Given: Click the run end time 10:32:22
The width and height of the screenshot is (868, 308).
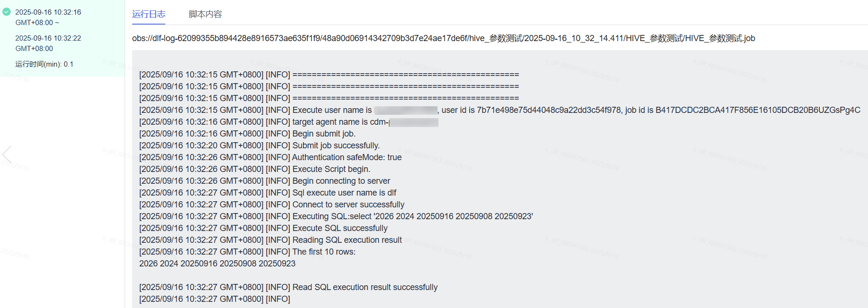Looking at the screenshot, I should (x=48, y=43).
